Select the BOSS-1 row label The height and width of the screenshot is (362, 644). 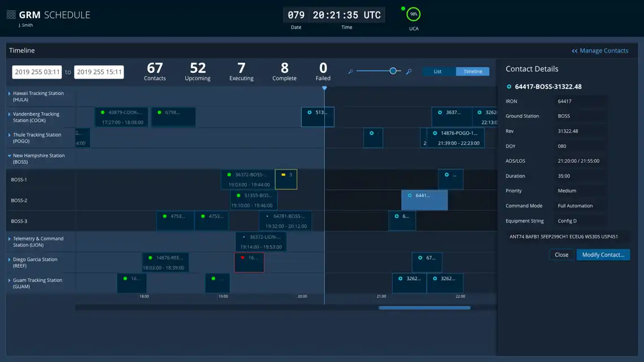click(x=19, y=180)
